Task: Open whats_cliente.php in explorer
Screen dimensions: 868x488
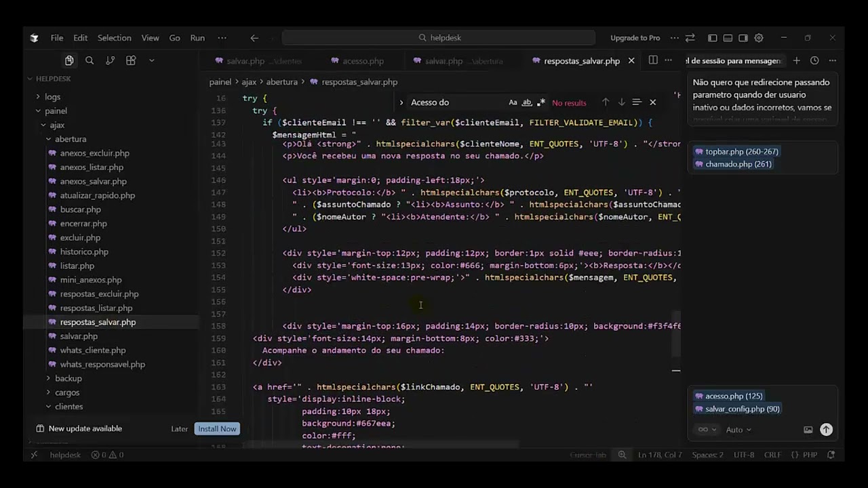Action: 92,350
